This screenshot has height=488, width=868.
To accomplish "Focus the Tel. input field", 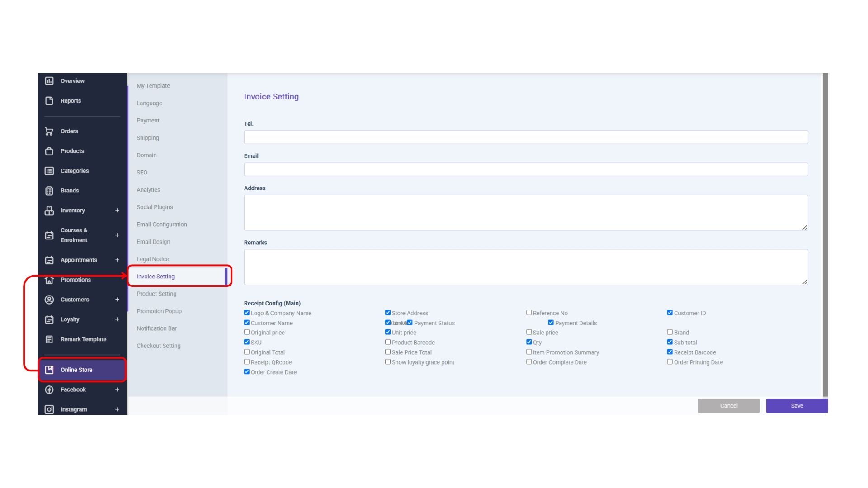I will (526, 137).
